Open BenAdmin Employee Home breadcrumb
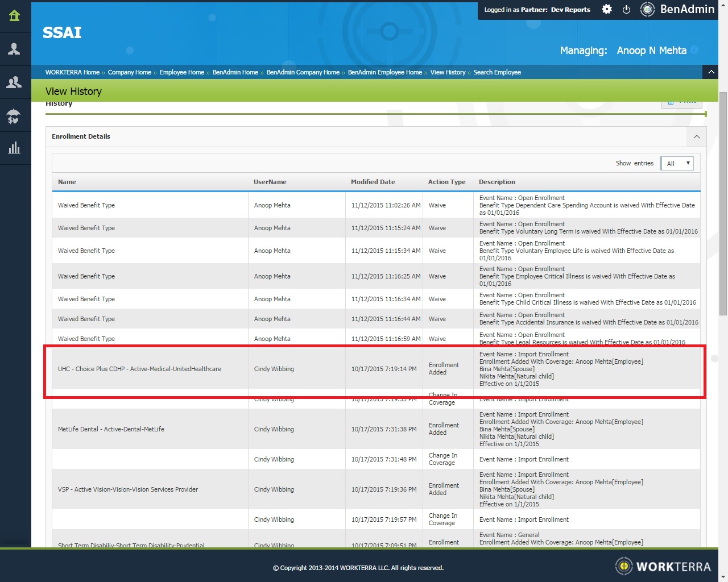728x582 pixels. click(x=384, y=72)
